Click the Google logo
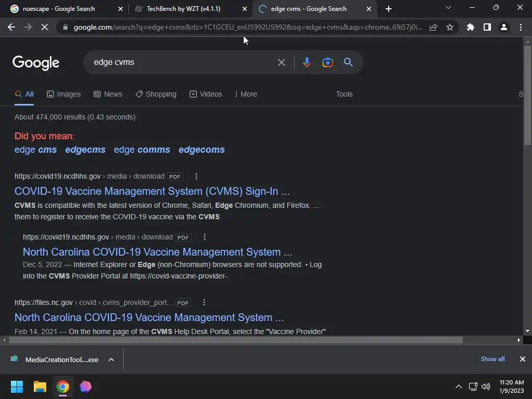Image resolution: width=532 pixels, height=399 pixels. coord(36,63)
